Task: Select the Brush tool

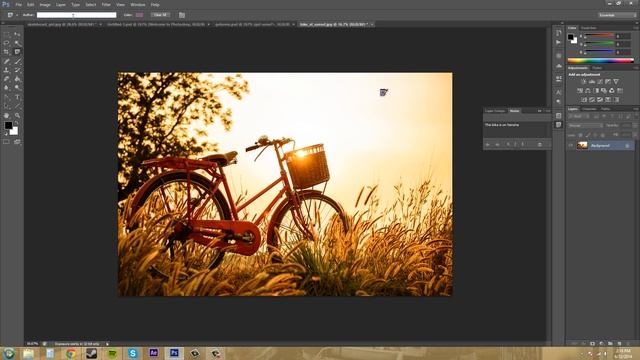Action: click(x=17, y=61)
